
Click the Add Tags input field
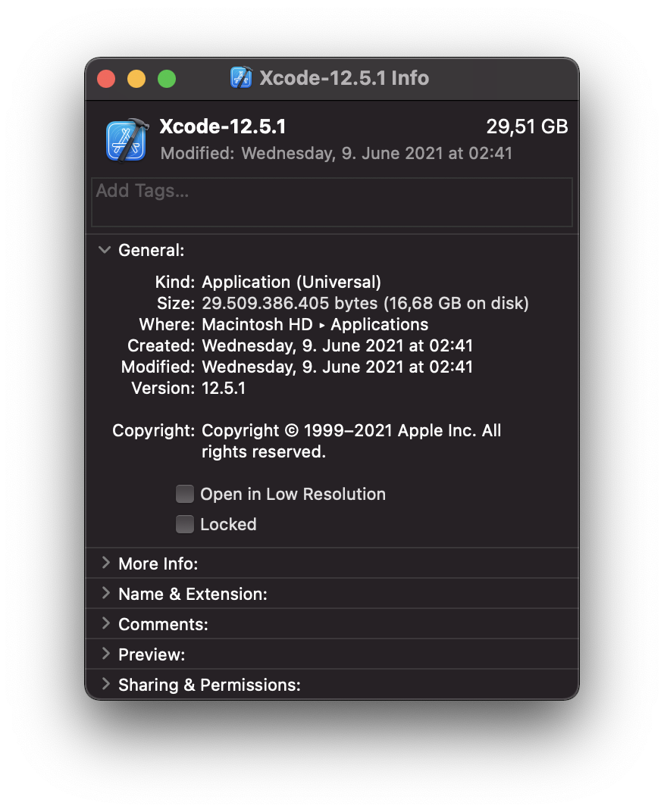point(331,202)
